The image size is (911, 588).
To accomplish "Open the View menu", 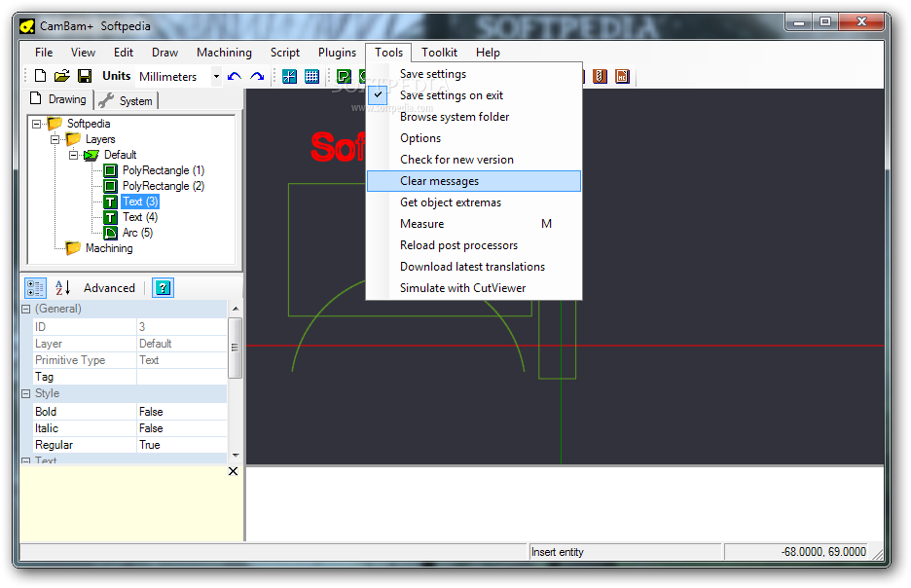I will [83, 53].
